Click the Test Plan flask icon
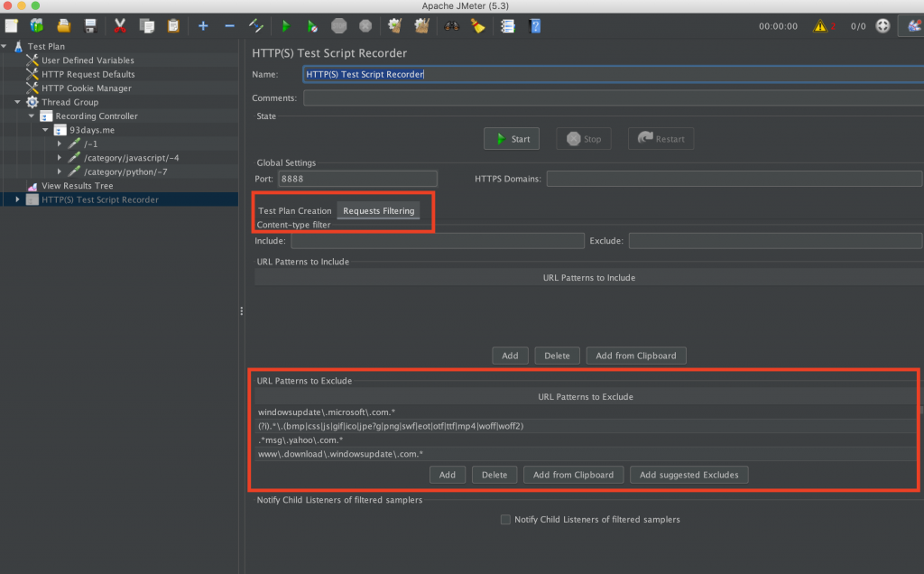This screenshot has height=574, width=924. tap(18, 46)
